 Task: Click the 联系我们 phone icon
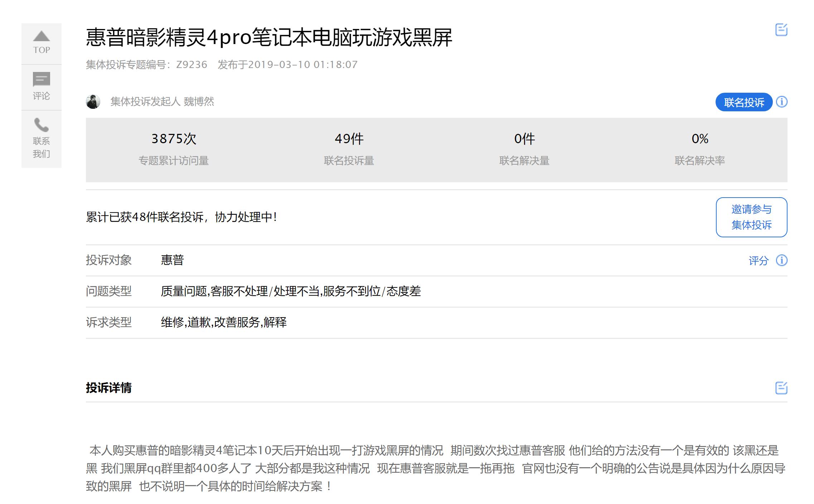[41, 125]
